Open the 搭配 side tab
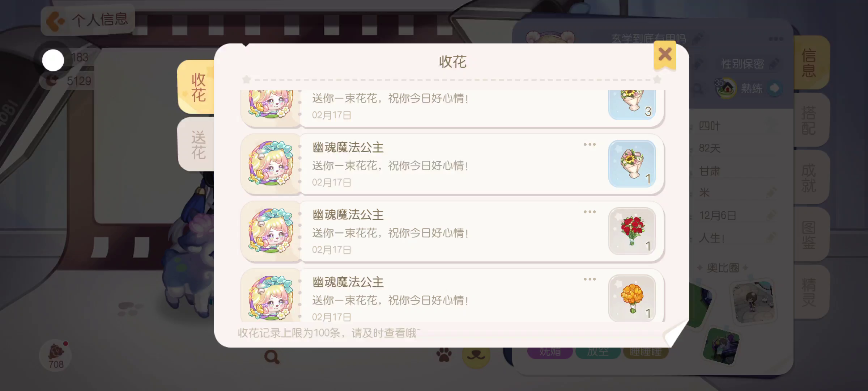868x391 pixels. pos(809,120)
